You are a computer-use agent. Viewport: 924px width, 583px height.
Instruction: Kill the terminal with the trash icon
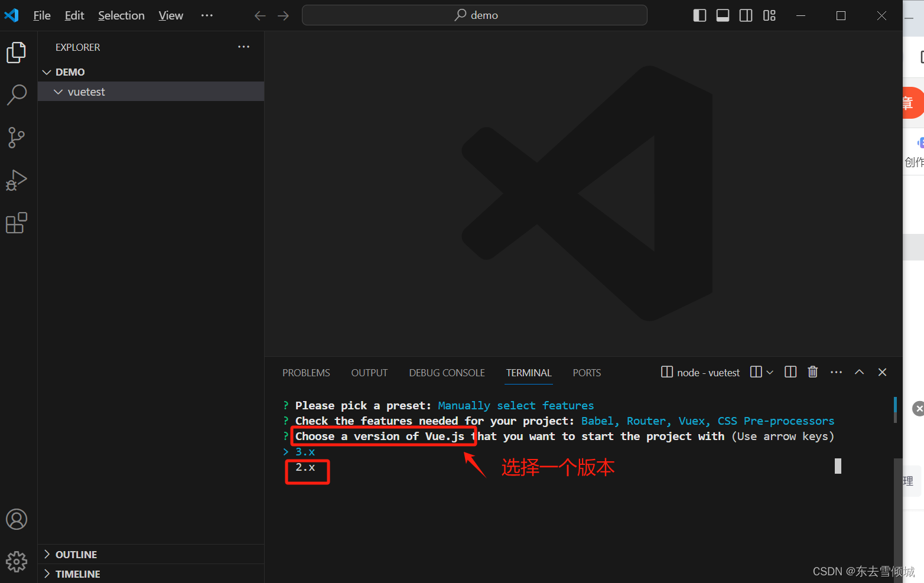coord(813,372)
